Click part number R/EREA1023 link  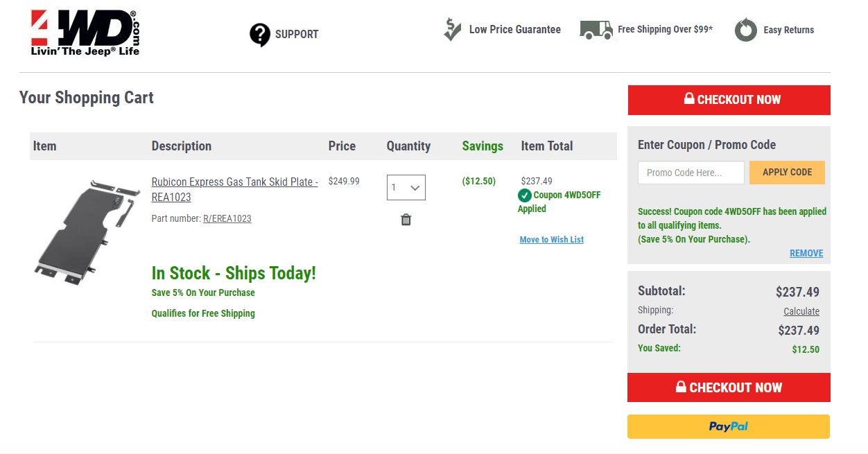[x=227, y=218]
